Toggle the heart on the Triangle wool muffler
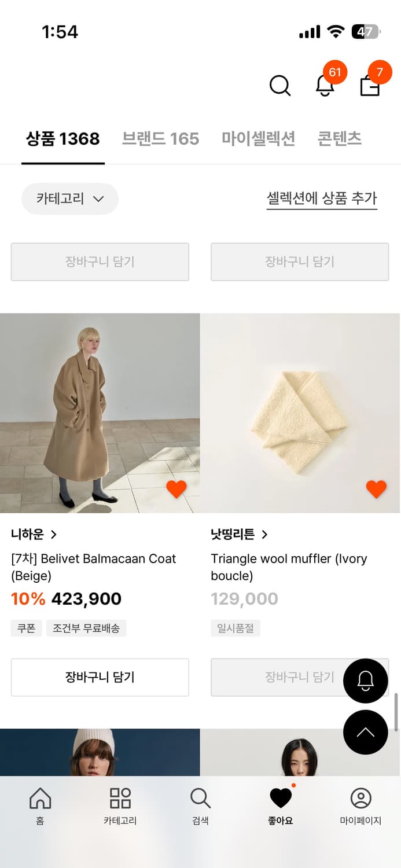 coord(376,489)
